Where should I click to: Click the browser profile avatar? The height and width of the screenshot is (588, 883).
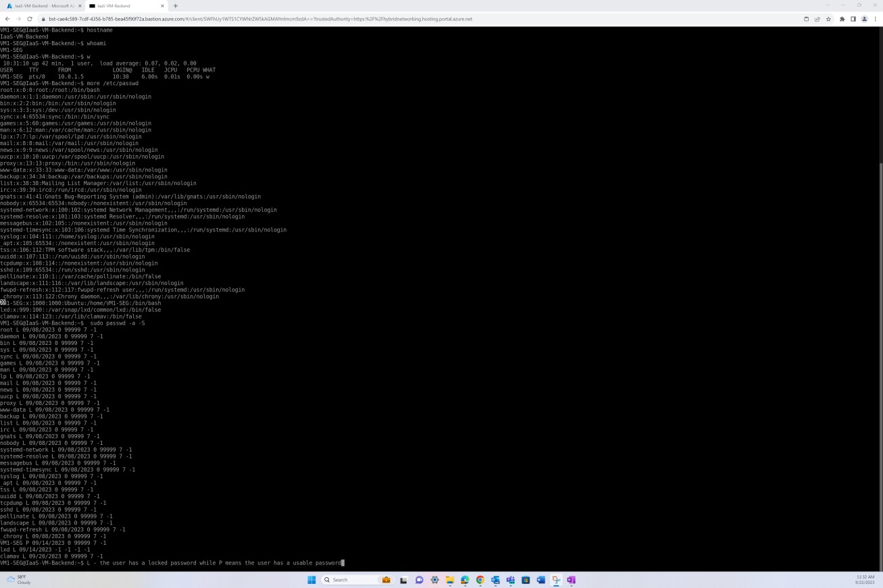tap(865, 19)
